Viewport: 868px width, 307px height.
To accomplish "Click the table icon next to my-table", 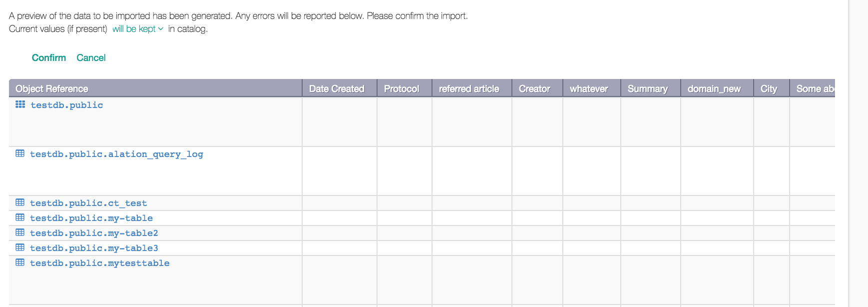I will point(20,217).
